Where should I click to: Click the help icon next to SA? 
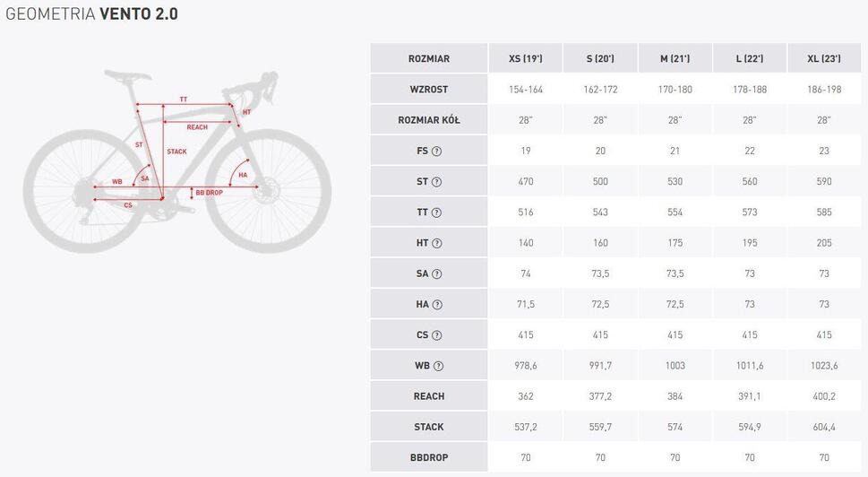(437, 273)
